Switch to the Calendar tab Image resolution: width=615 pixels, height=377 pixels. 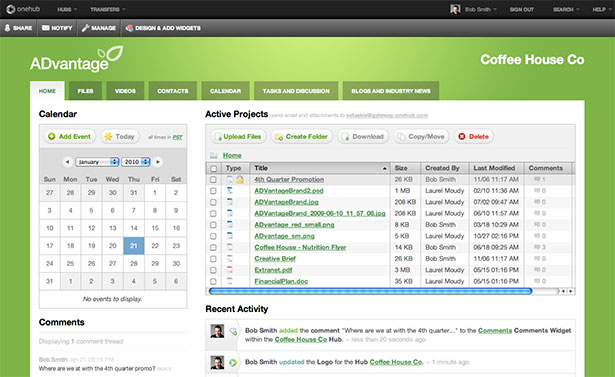click(x=225, y=91)
